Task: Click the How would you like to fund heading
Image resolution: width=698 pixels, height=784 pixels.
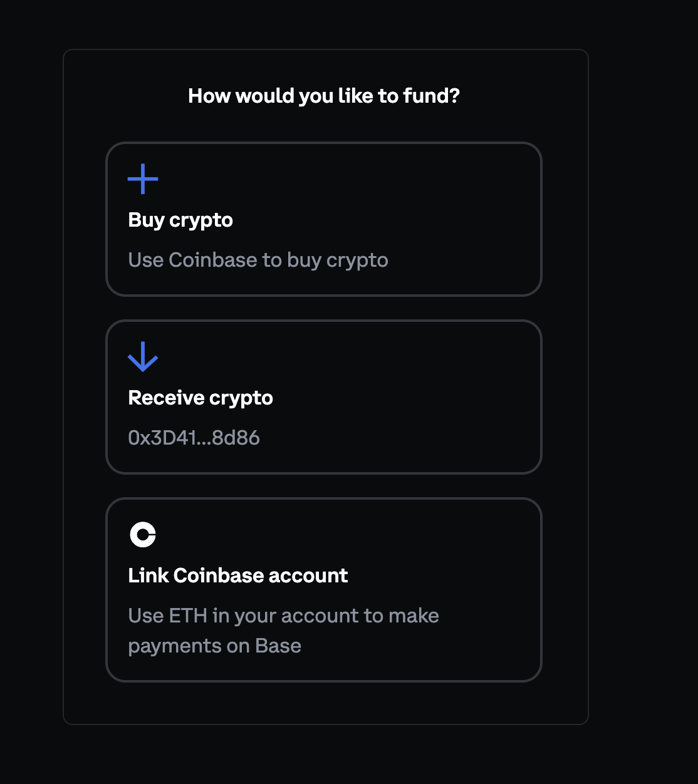Action: (324, 96)
